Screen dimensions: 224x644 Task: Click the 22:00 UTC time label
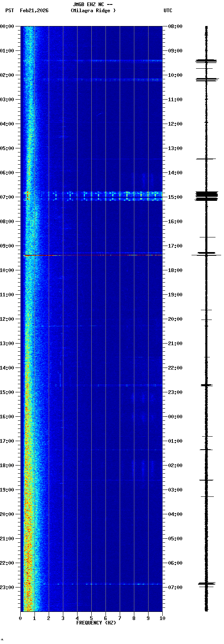(175, 368)
